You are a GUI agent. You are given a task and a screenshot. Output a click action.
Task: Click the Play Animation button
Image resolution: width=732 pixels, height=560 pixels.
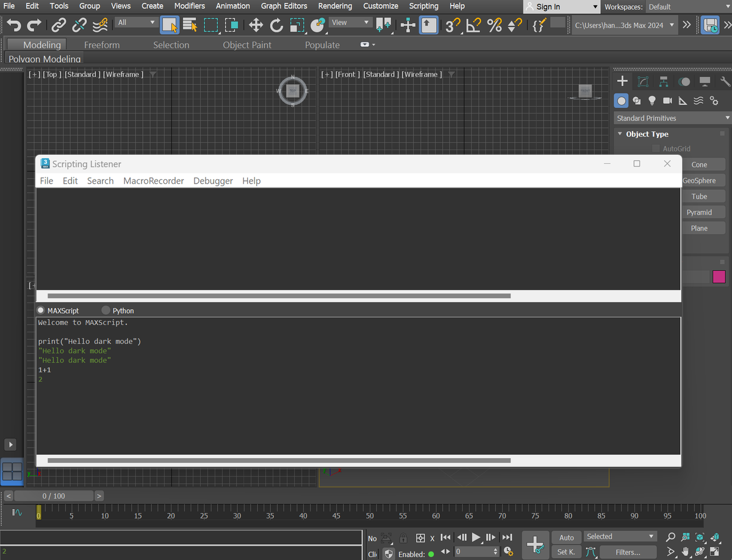click(476, 537)
